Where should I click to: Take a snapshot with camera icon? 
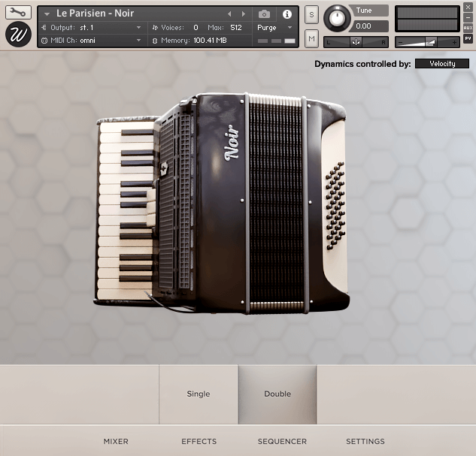[264, 14]
